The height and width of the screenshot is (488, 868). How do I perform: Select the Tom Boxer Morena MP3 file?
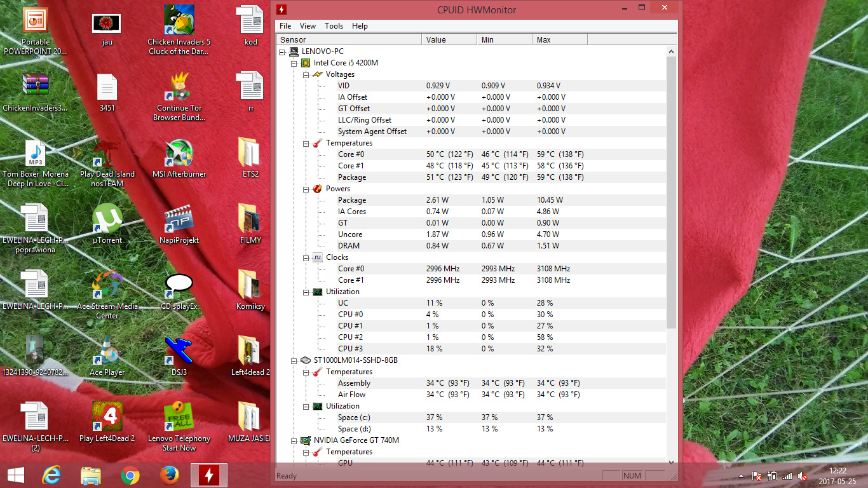[36, 163]
